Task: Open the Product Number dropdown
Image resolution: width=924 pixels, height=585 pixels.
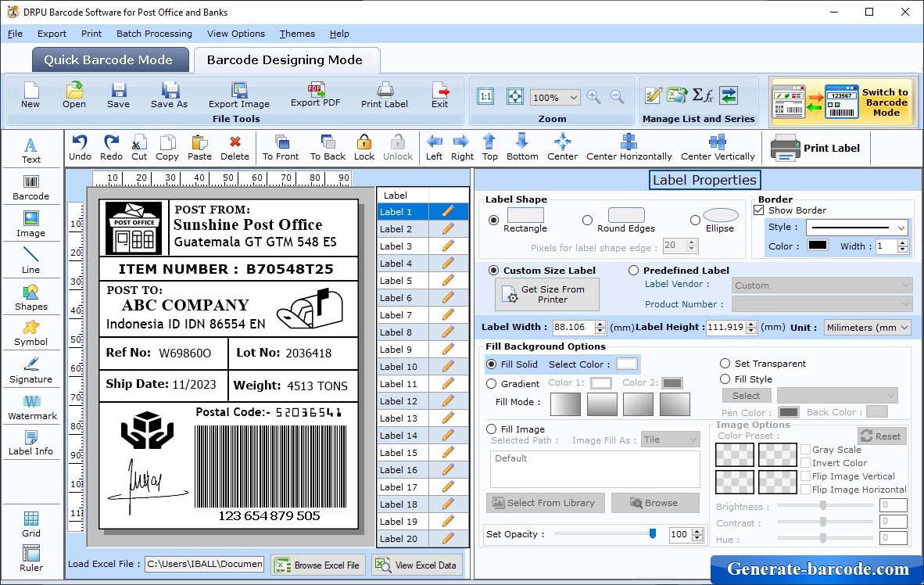Action: click(822, 303)
